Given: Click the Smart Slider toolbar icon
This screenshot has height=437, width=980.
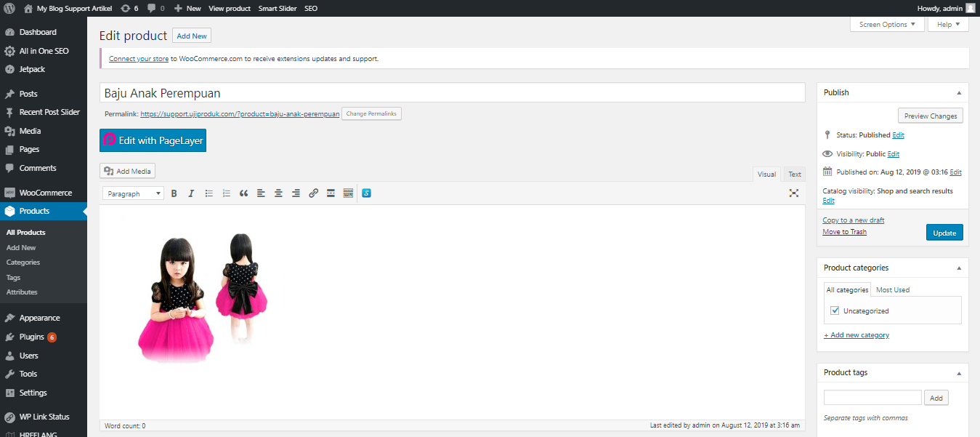Looking at the screenshot, I should pyautogui.click(x=366, y=193).
